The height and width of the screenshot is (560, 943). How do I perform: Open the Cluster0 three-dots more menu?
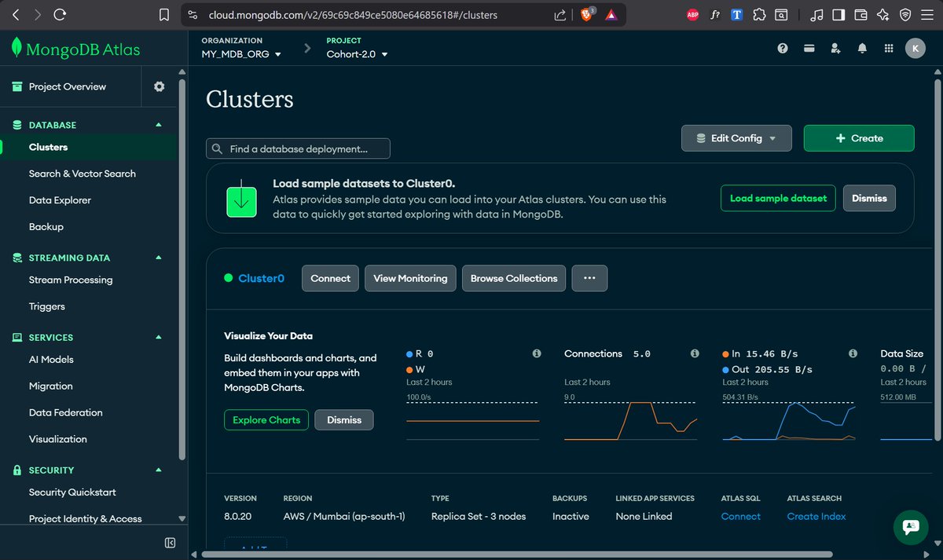pos(589,278)
